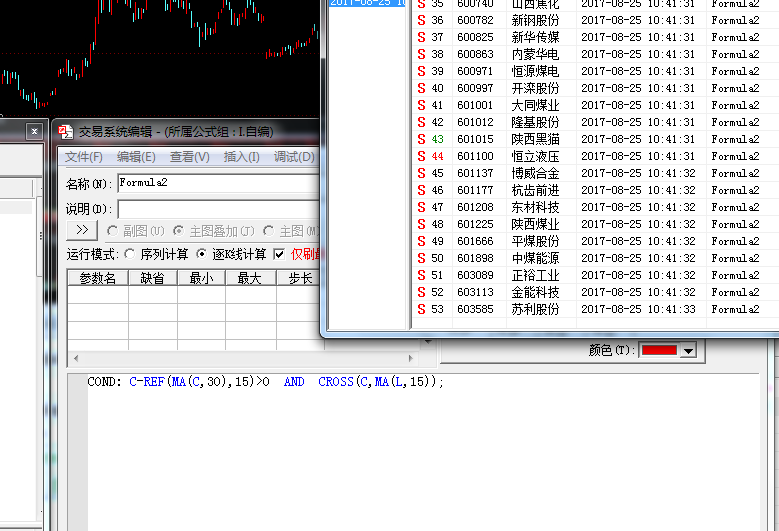Screen dimensions: 779x531
Task: Open the 查看(V) menu
Action: pyautogui.click(x=190, y=157)
